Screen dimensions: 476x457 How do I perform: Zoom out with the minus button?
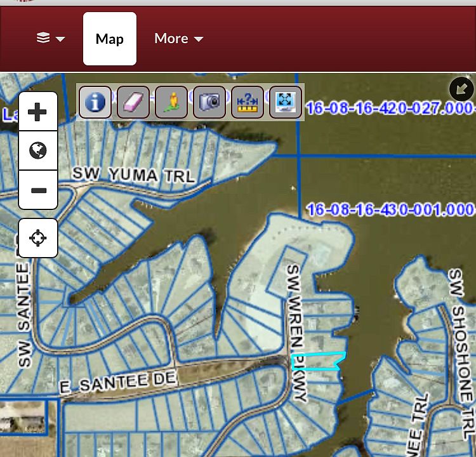(38, 190)
